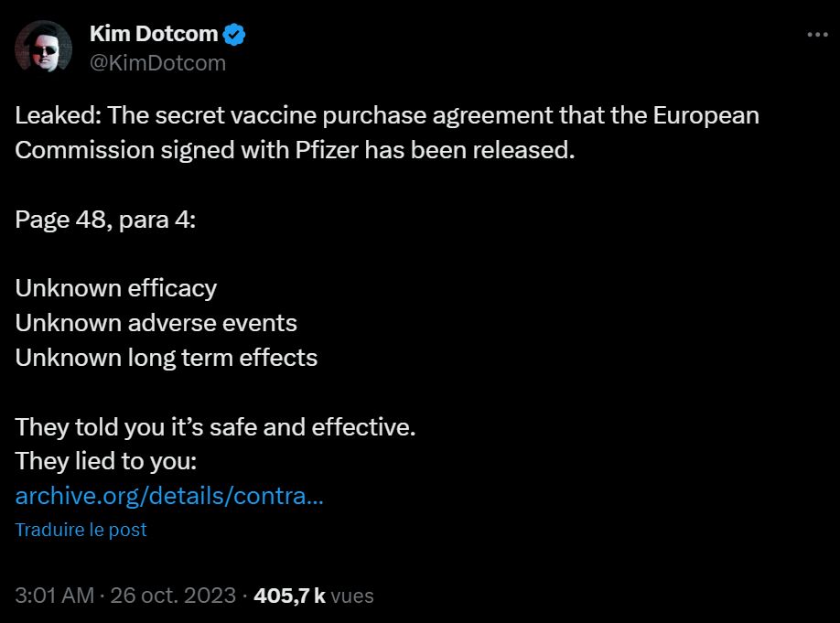Click Traduire le post

tap(81, 530)
